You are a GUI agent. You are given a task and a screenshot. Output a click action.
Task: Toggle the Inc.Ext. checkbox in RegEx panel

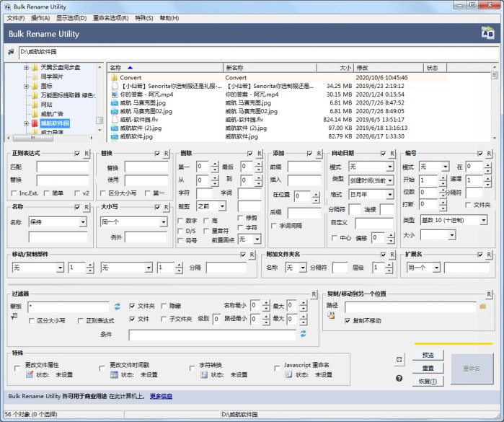pos(14,193)
